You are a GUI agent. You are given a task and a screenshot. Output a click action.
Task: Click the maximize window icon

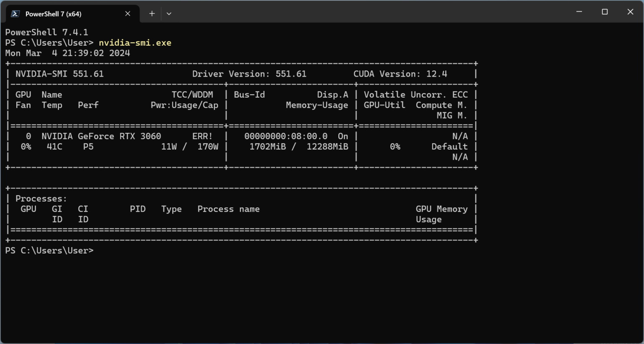605,12
